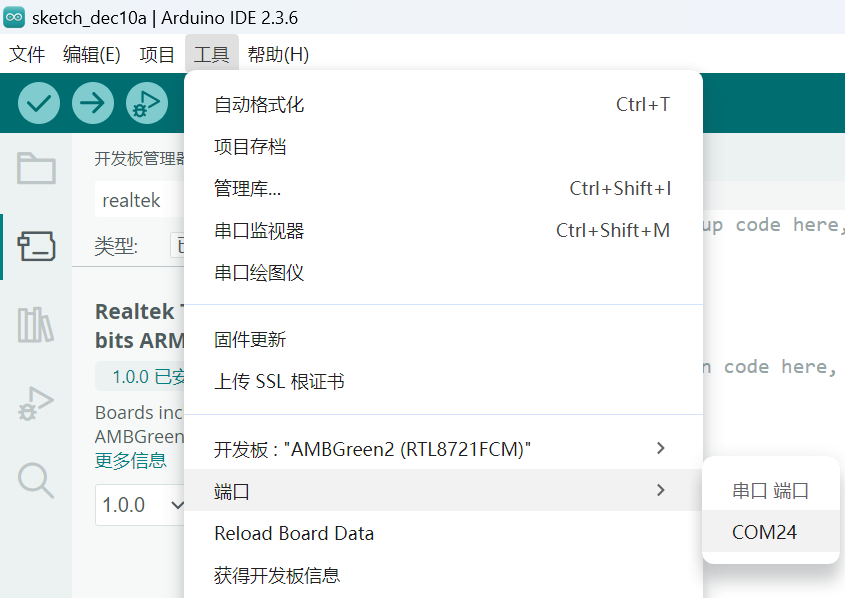The image size is (845, 598).
Task: Click Reload Board Data
Action: pos(294,533)
